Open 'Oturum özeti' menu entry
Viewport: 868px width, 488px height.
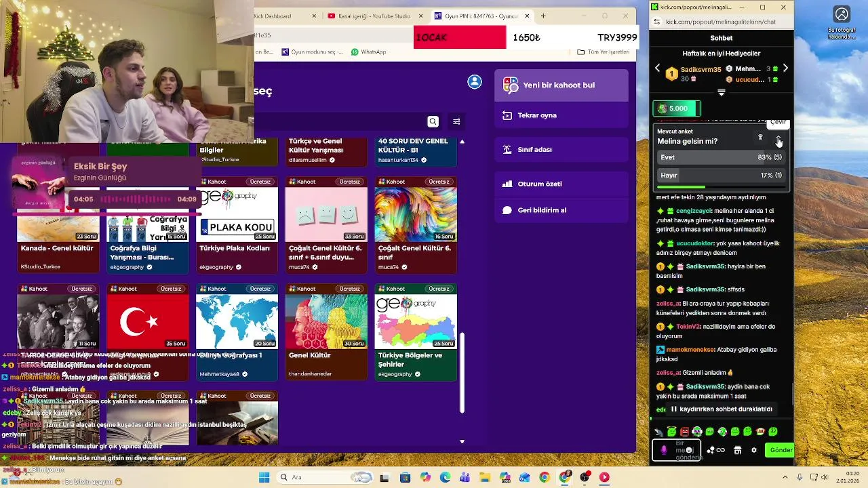[561, 184]
